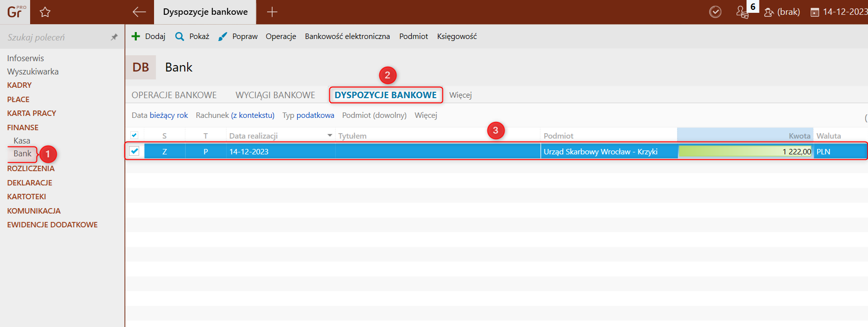This screenshot has height=327, width=868.
Task: Open the Bankowość elektroniczna menu
Action: 347,36
